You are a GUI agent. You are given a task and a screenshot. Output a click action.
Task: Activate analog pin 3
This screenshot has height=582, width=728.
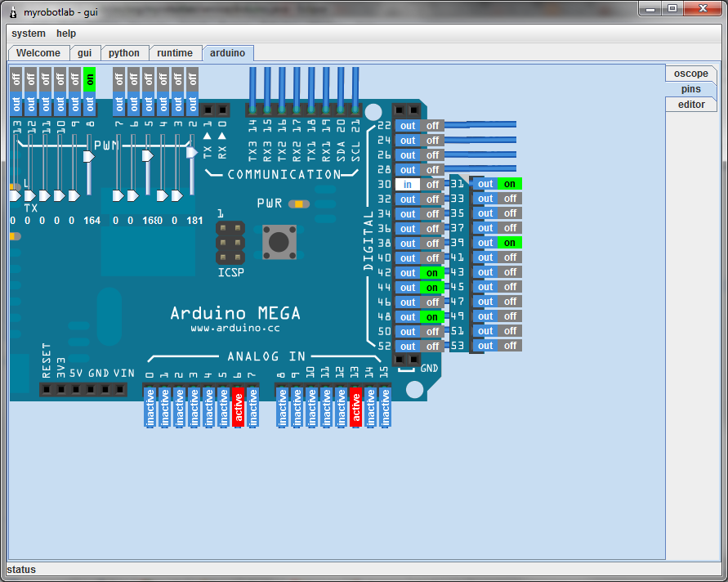pos(194,407)
